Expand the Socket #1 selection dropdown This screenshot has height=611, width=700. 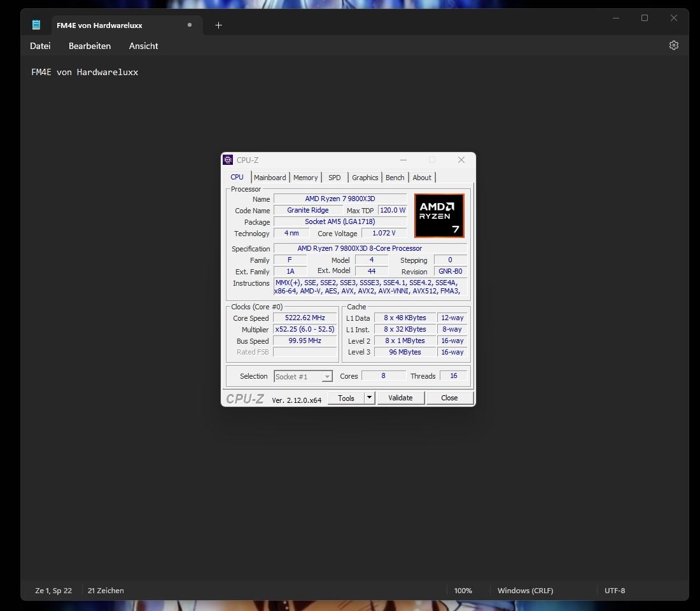pyautogui.click(x=327, y=377)
